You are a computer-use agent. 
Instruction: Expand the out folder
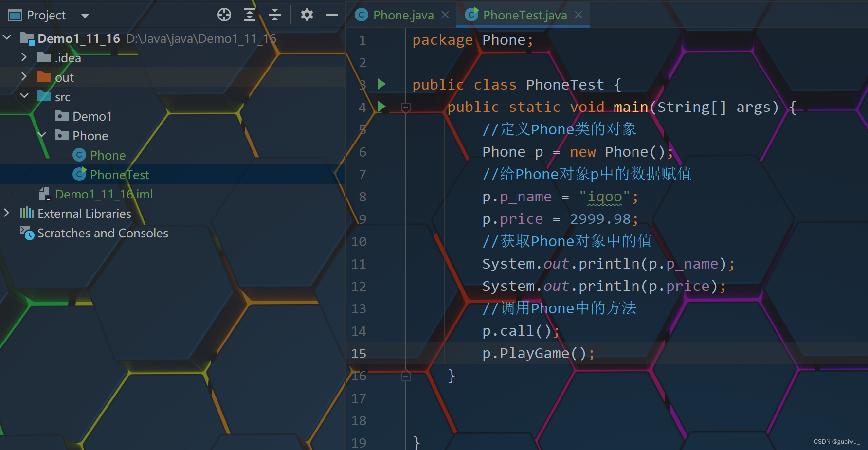click(x=24, y=77)
